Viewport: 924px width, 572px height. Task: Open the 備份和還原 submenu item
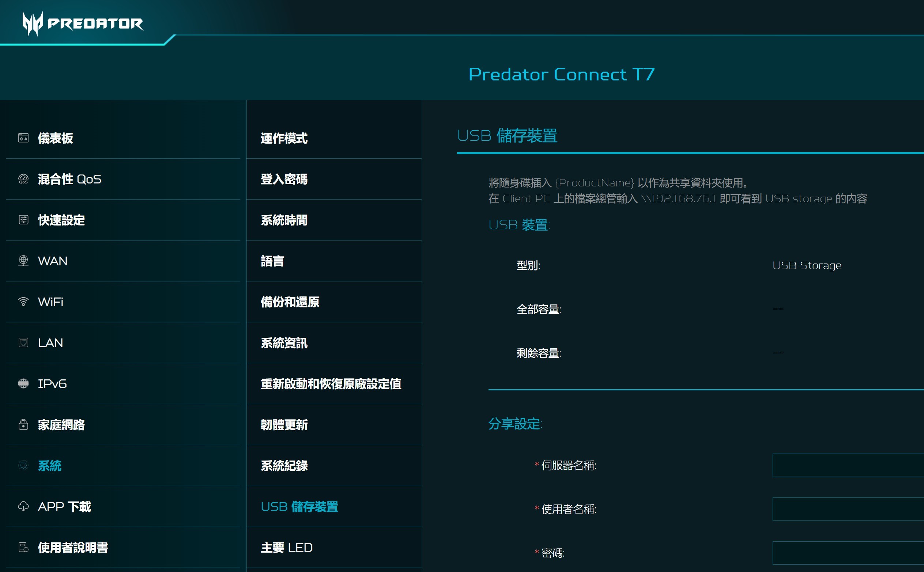[x=334, y=302]
